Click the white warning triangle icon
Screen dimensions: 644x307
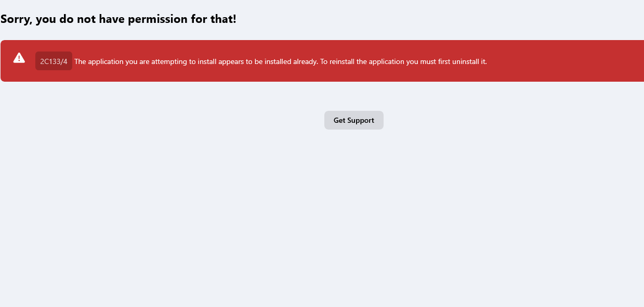(x=19, y=58)
